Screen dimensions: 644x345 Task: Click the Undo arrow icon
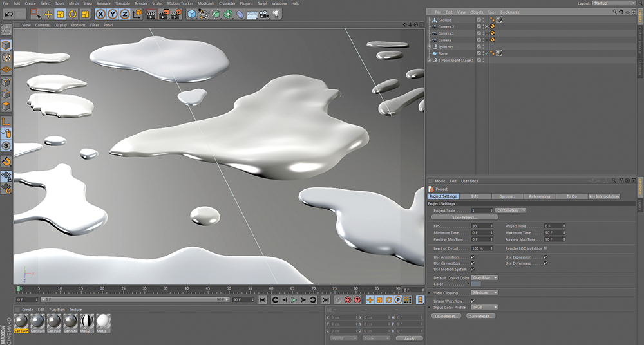coord(8,14)
